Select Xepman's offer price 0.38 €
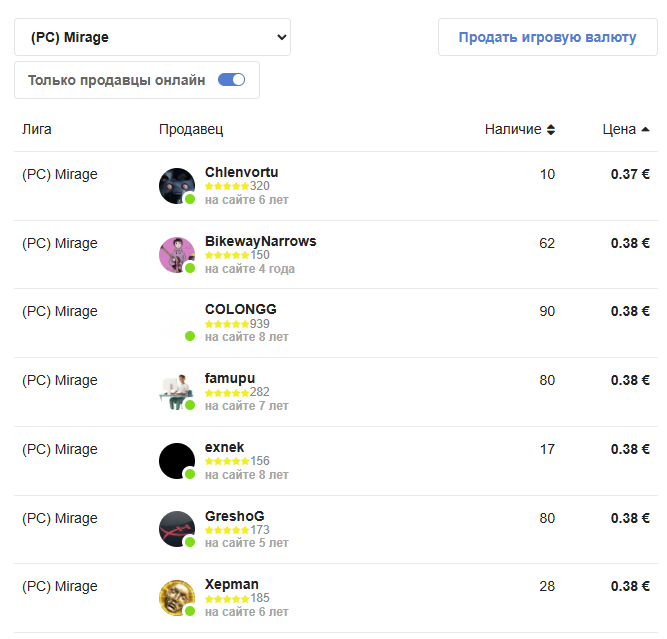 (x=630, y=587)
